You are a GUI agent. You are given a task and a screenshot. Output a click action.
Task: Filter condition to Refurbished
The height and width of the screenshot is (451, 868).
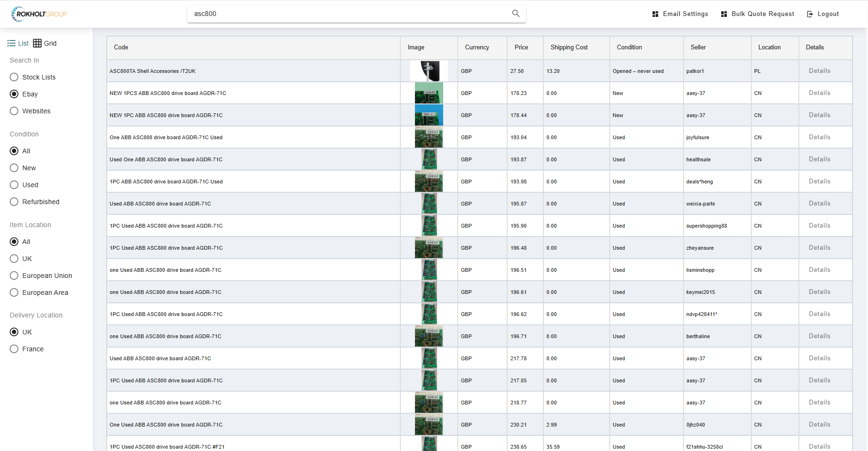coord(14,202)
